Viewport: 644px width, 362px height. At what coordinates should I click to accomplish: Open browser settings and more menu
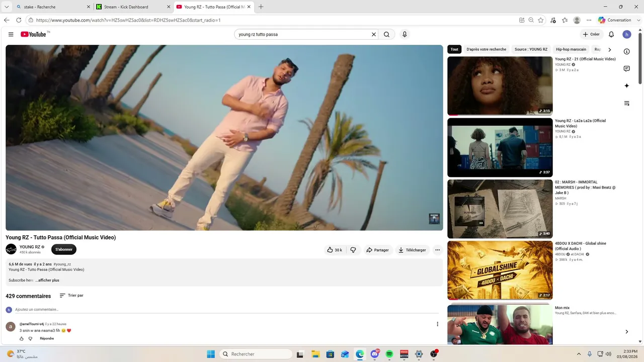589,20
